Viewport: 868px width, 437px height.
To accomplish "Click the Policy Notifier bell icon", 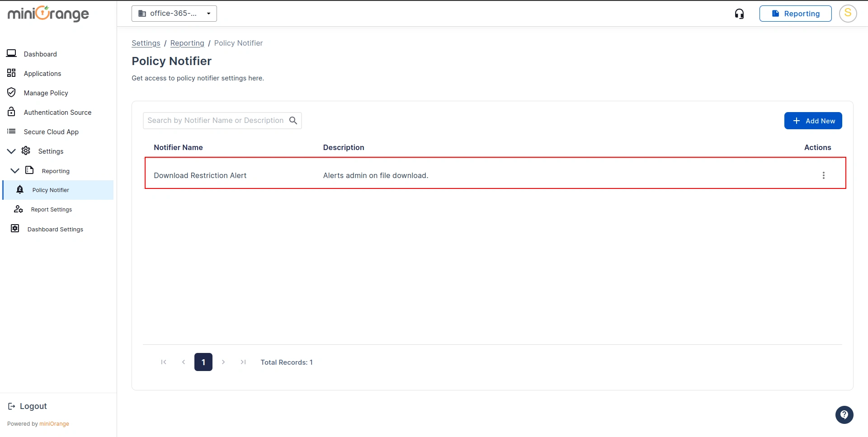I will click(20, 189).
